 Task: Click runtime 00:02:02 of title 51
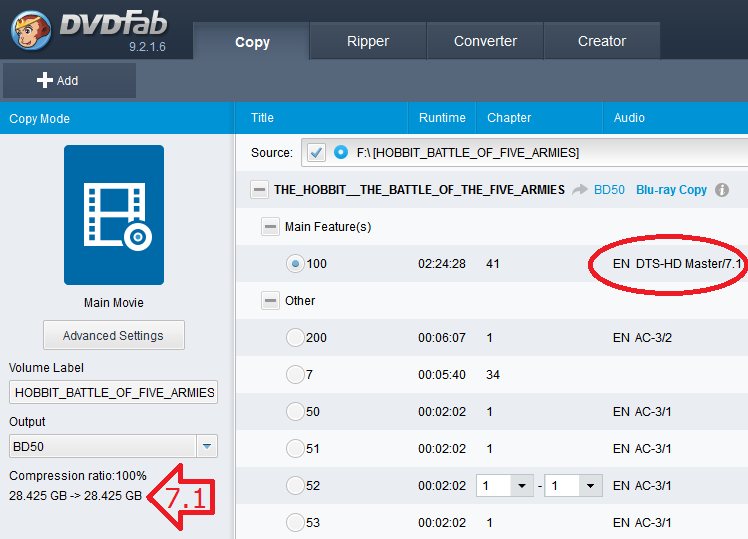(x=442, y=449)
